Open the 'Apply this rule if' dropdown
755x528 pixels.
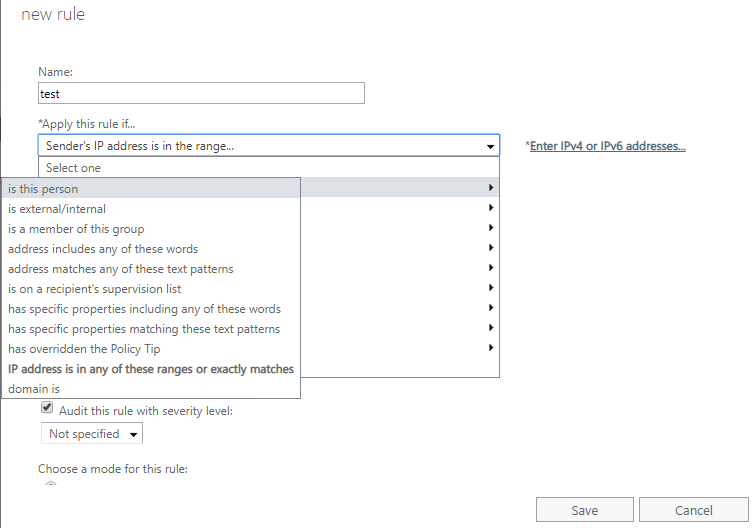click(x=268, y=146)
